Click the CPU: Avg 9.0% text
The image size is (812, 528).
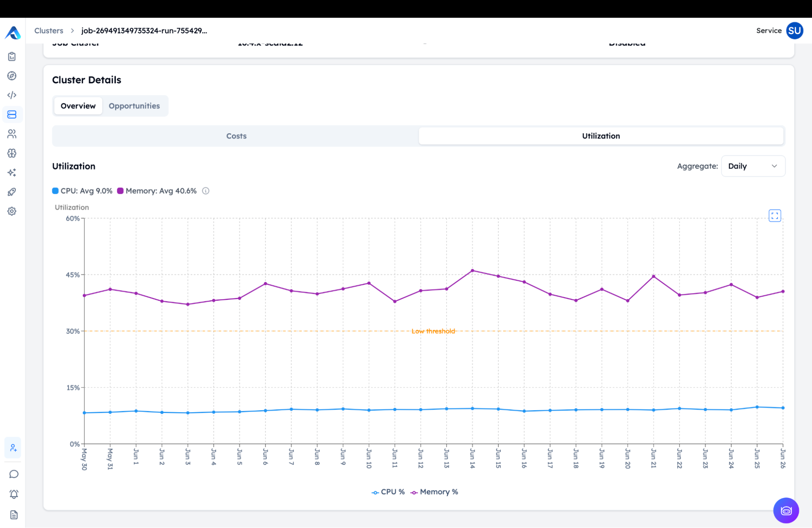87,191
